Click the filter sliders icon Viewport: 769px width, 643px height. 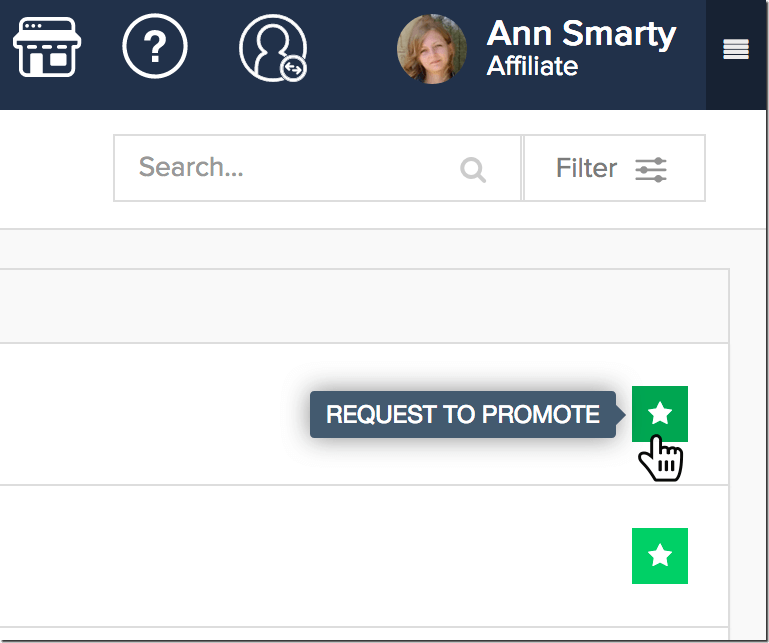(651, 170)
